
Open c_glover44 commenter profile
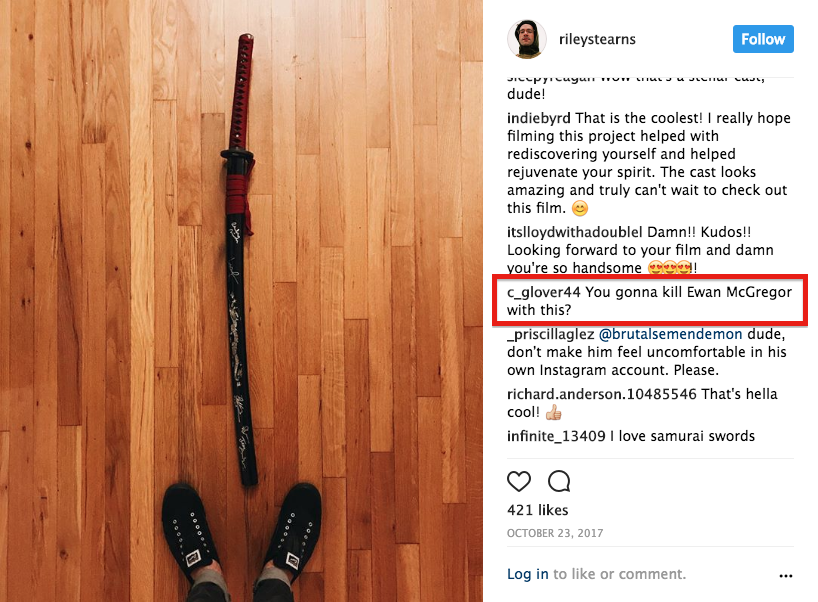tap(543, 292)
